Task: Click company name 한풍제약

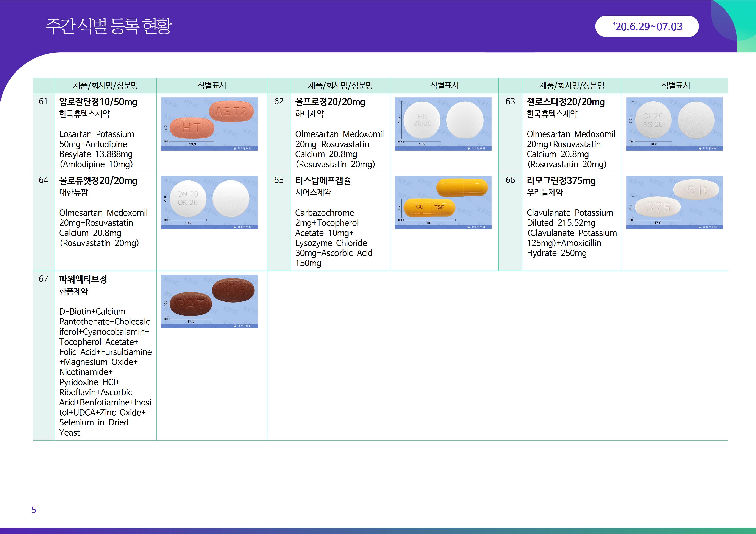Action: point(74,291)
